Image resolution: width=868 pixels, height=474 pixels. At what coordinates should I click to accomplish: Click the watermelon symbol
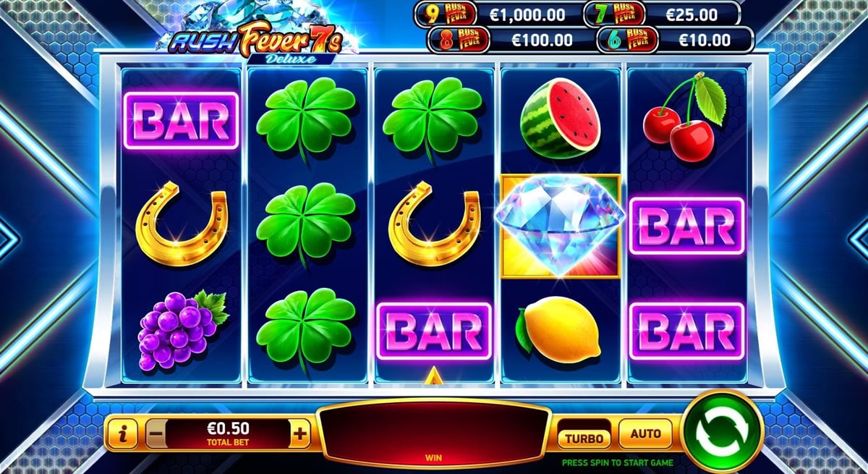(x=561, y=119)
